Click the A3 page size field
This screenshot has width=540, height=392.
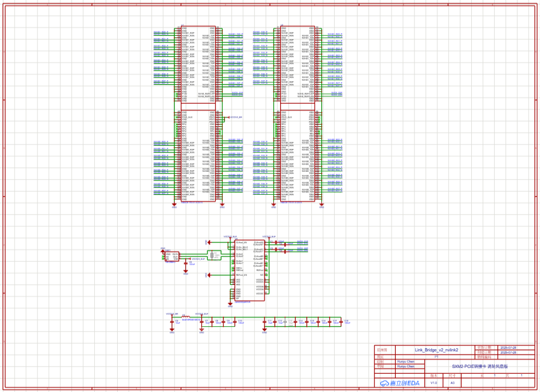453,383
